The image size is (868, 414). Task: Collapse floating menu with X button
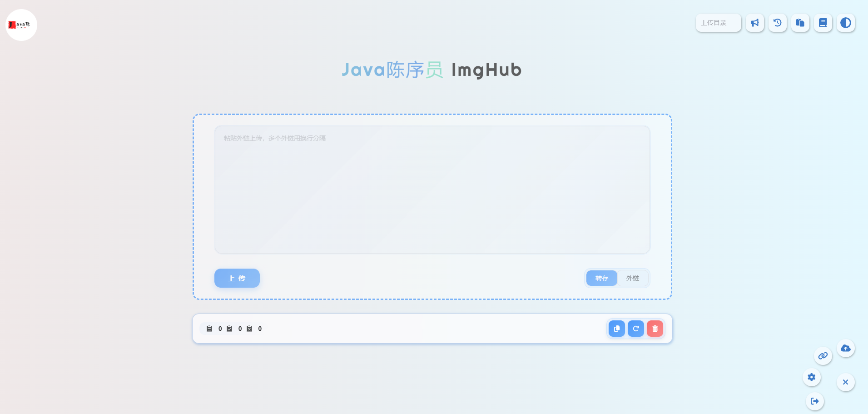point(845,382)
